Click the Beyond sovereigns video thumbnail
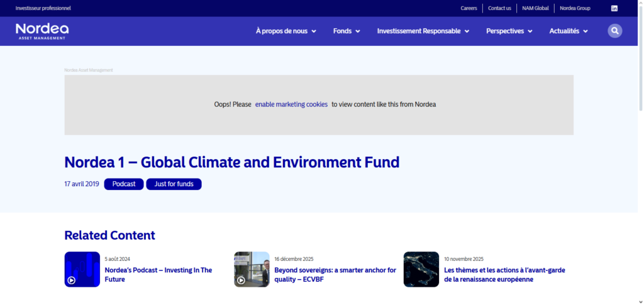Image resolution: width=644 pixels, height=305 pixels. (x=252, y=269)
